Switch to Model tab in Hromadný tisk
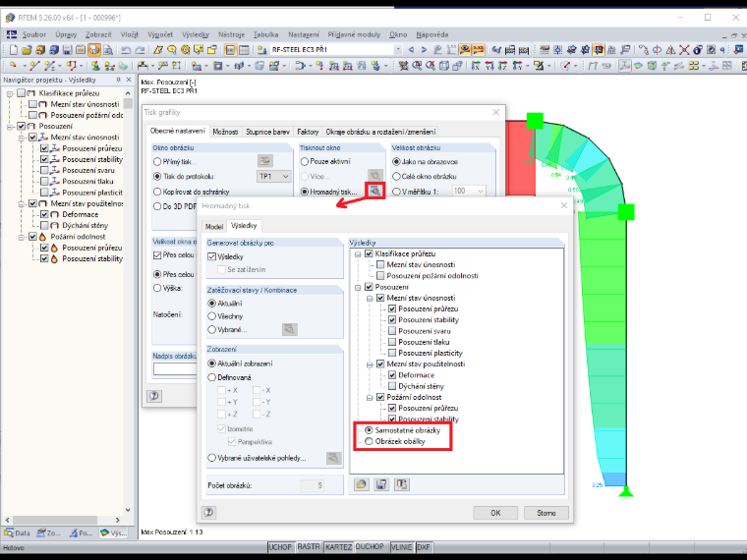Screen dimensions: 747x560 pos(214,227)
